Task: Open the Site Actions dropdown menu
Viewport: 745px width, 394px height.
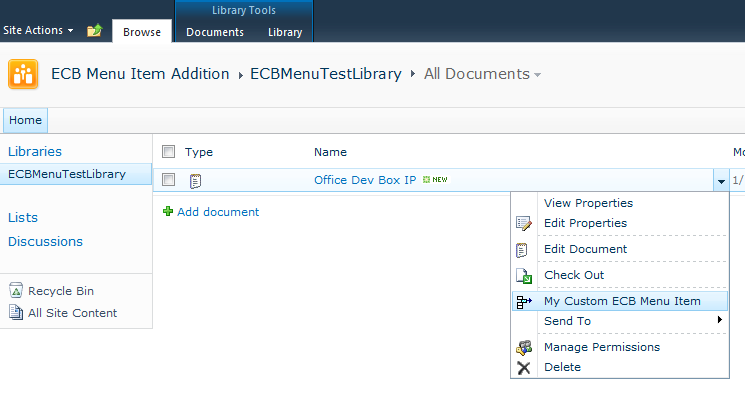Action: (x=38, y=30)
